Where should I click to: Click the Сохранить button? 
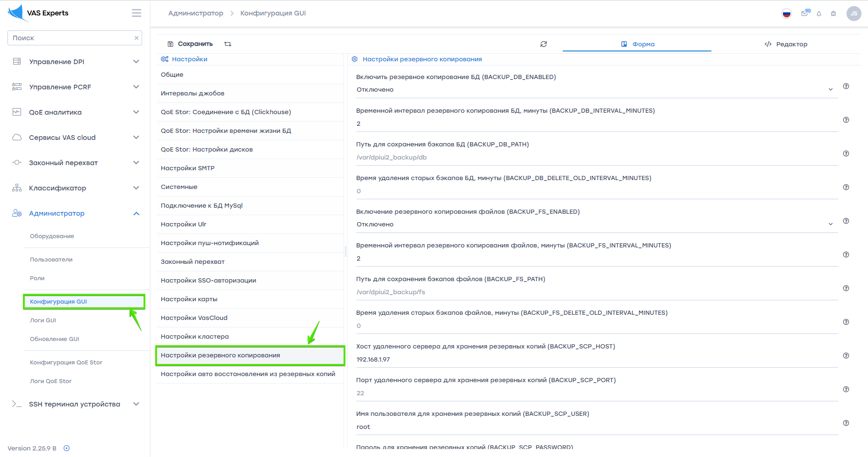tap(190, 44)
